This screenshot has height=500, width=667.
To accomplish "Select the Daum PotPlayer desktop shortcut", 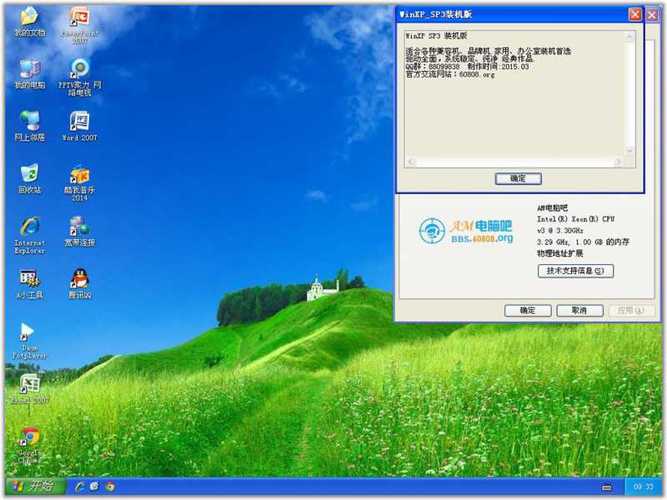I will (x=29, y=341).
